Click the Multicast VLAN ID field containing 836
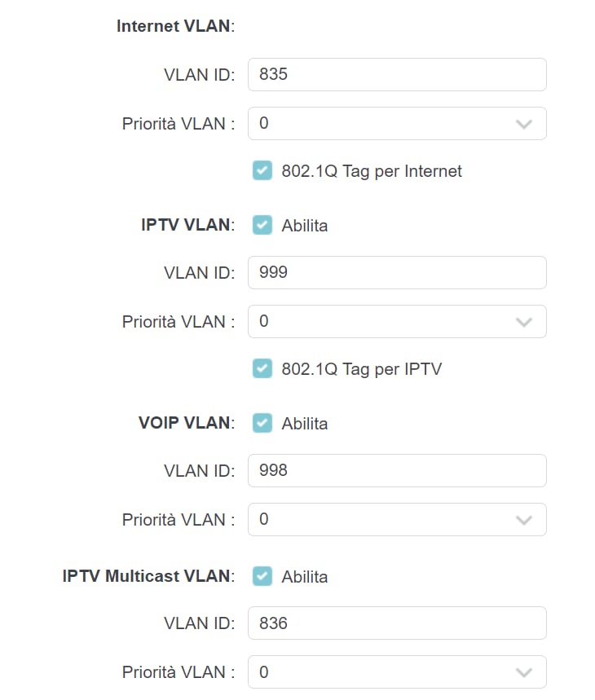 397,623
